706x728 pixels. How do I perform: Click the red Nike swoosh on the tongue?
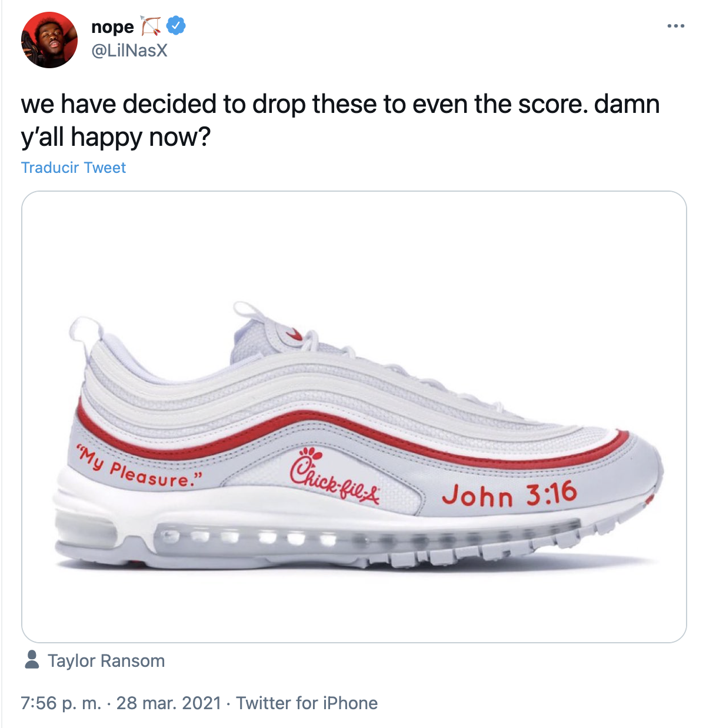(294, 335)
